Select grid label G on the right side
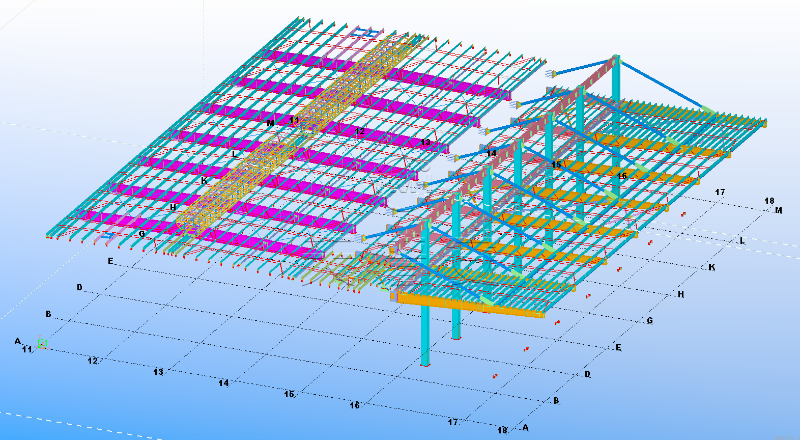 tap(649, 321)
